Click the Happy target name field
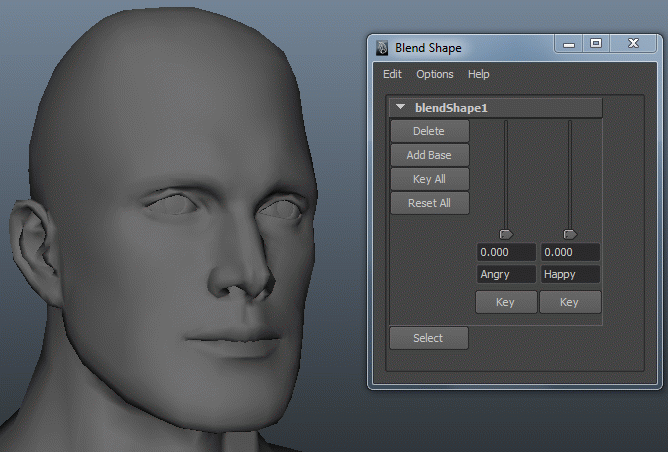Screen dimensions: 668x452 coord(570,274)
